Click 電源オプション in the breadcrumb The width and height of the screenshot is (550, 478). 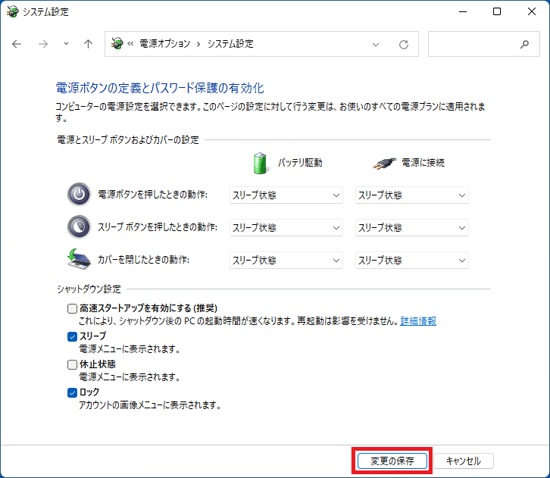tap(165, 44)
